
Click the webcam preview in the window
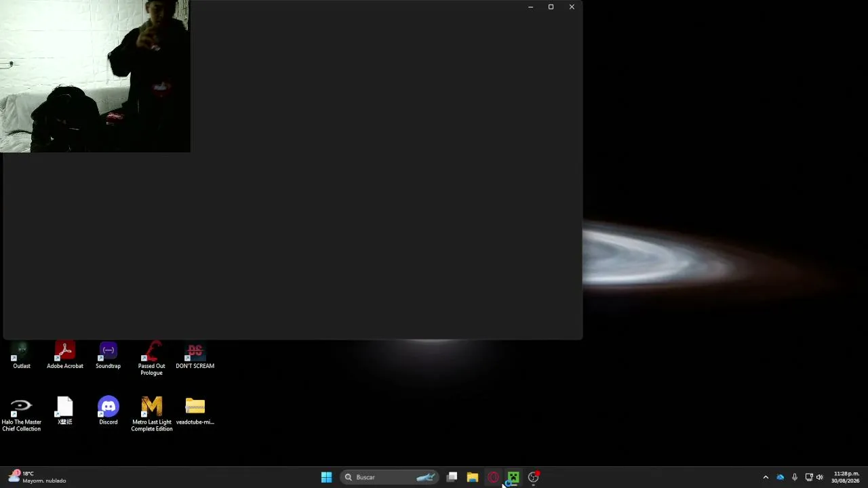[95, 76]
